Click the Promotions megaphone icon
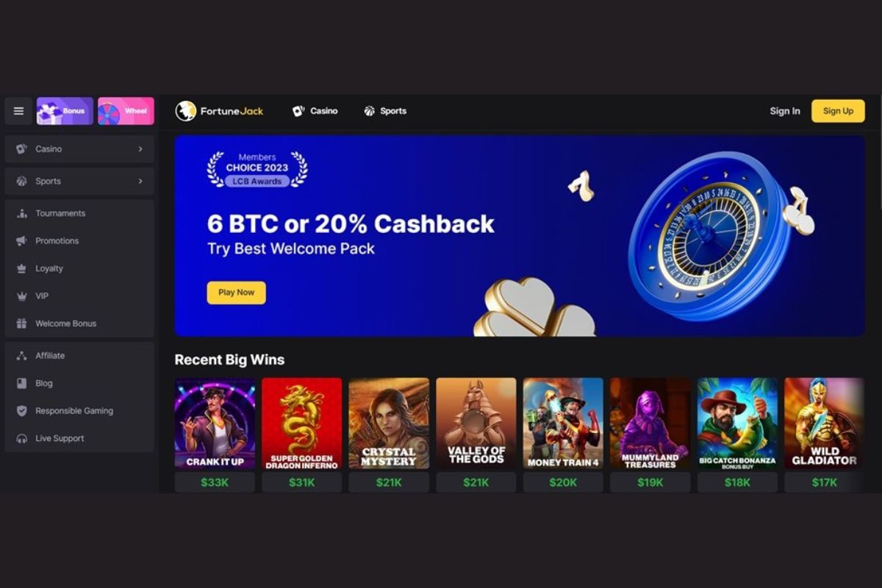This screenshot has width=882, height=588. (21, 240)
